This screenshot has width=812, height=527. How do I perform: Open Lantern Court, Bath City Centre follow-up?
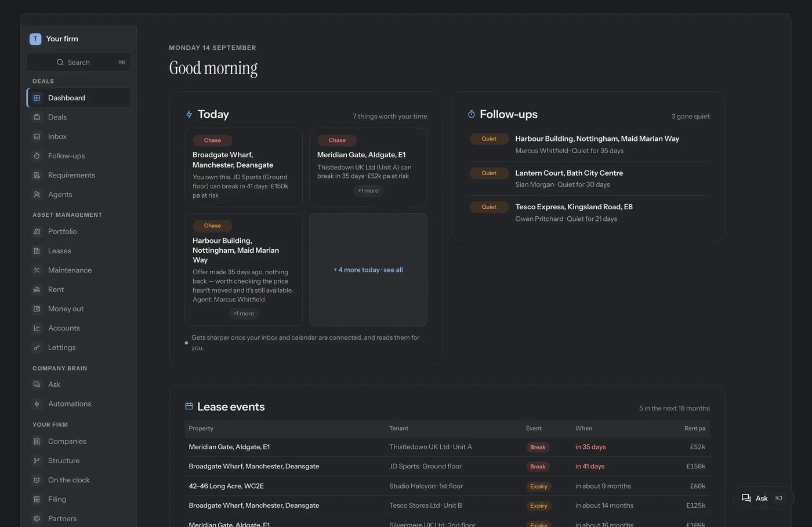589,179
